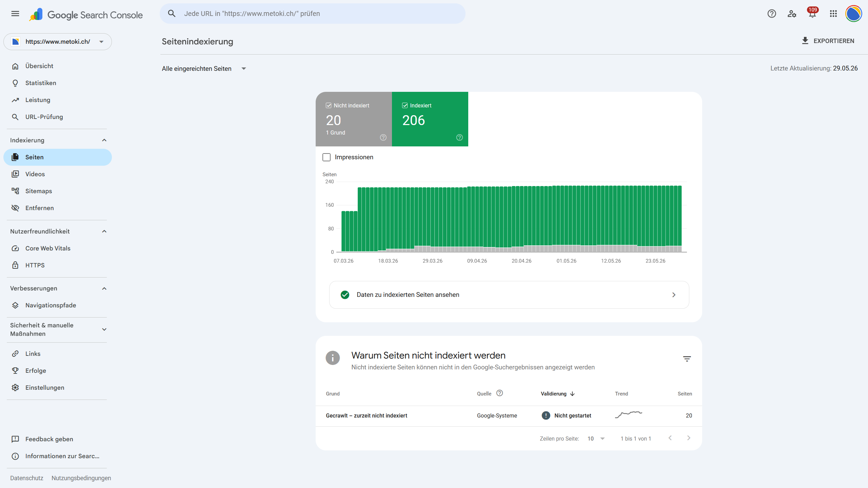Click the Google Search Console logo
Image resolution: width=868 pixels, height=488 pixels.
pos(86,15)
